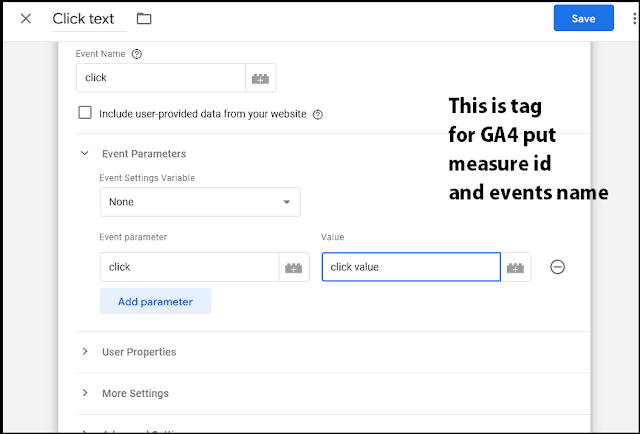Click the Click text tag name

pos(88,19)
